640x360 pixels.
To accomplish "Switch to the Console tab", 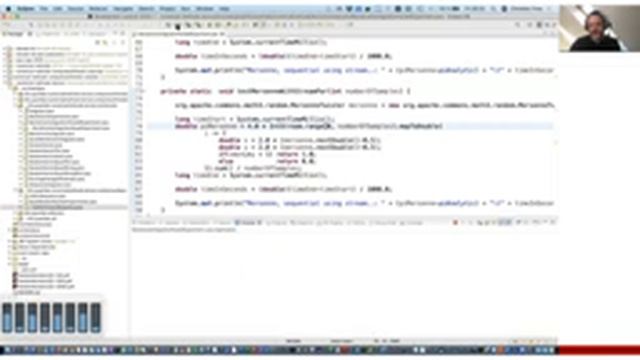I will tap(247, 223).
